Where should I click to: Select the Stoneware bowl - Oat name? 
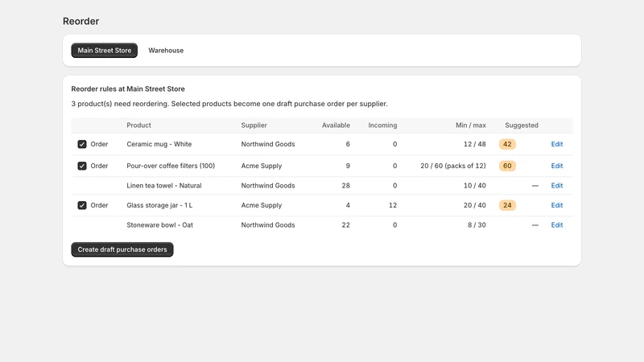pos(159,225)
